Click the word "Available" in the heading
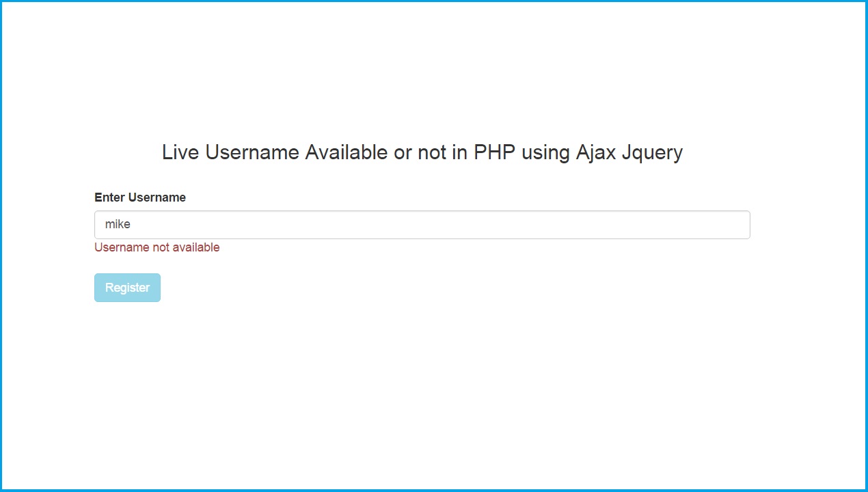Viewport: 868px width, 492px height. click(x=347, y=152)
